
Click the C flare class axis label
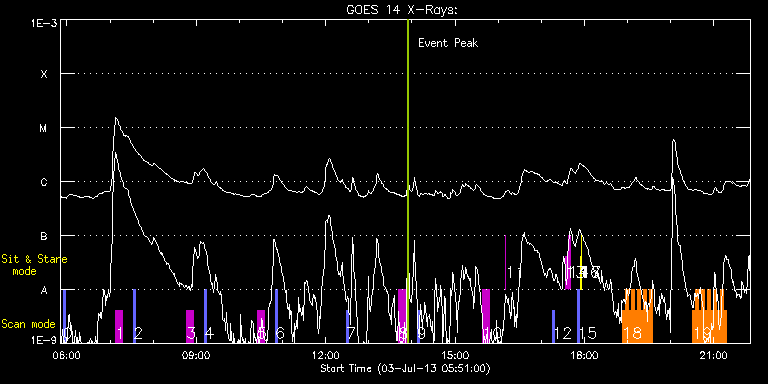(44, 182)
